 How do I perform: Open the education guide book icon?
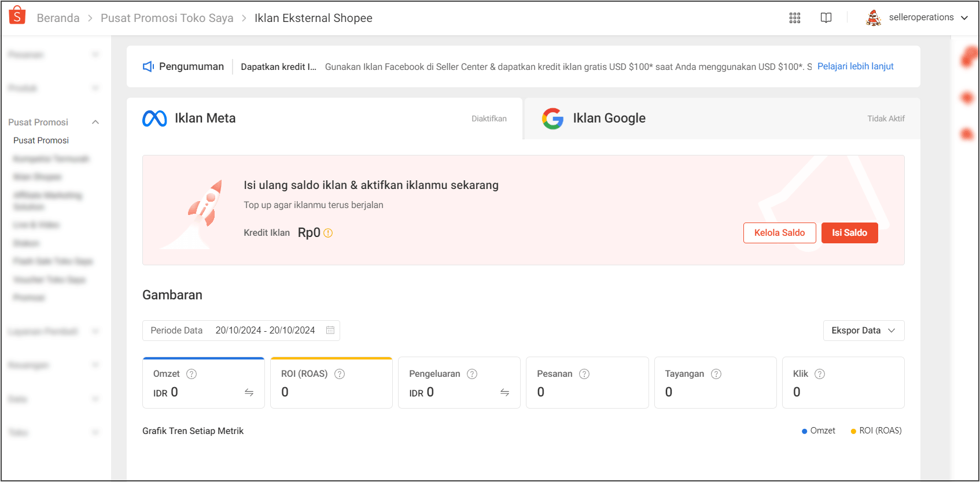coord(826,17)
